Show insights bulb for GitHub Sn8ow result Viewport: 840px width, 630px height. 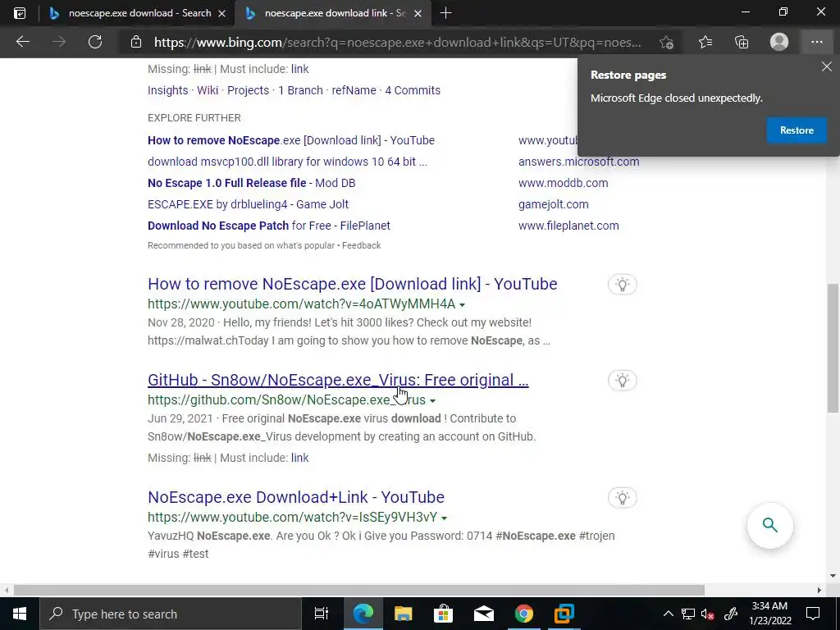pyautogui.click(x=622, y=381)
